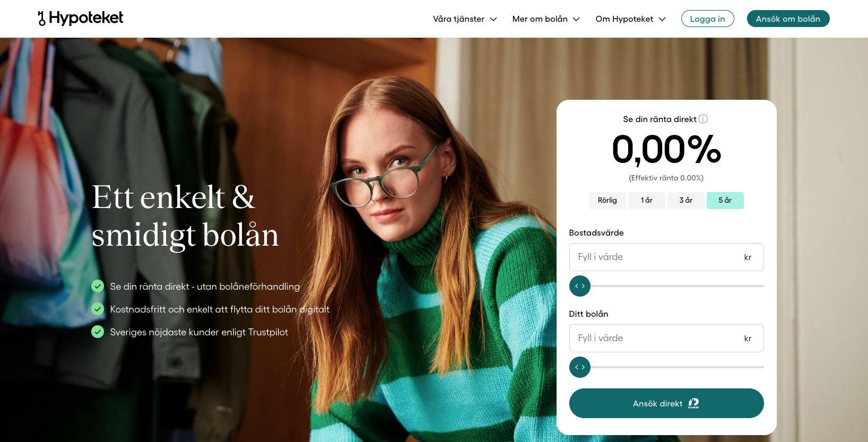The width and height of the screenshot is (868, 442).
Task: Open the 'Om Hypoteket' dropdown chevron
Action: pos(662,19)
